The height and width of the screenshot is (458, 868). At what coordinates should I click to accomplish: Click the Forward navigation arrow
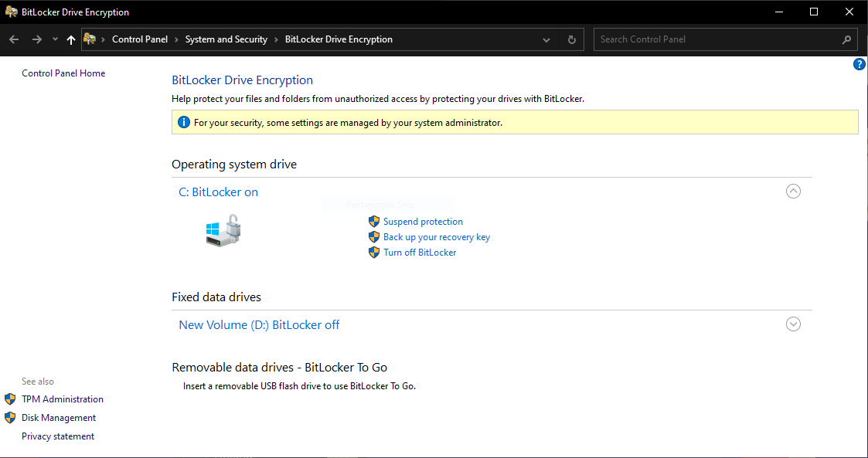[37, 39]
